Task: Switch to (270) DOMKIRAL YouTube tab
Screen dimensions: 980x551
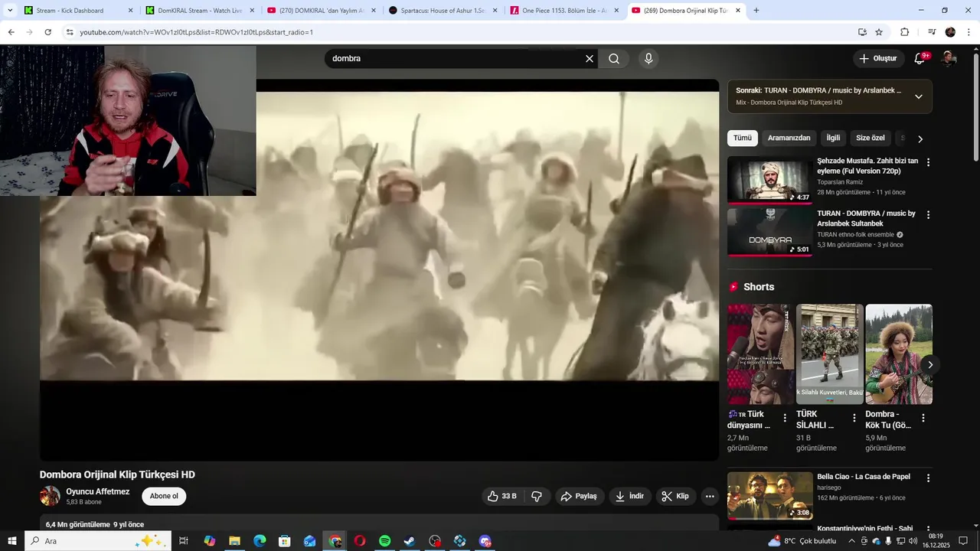Action: (321, 11)
